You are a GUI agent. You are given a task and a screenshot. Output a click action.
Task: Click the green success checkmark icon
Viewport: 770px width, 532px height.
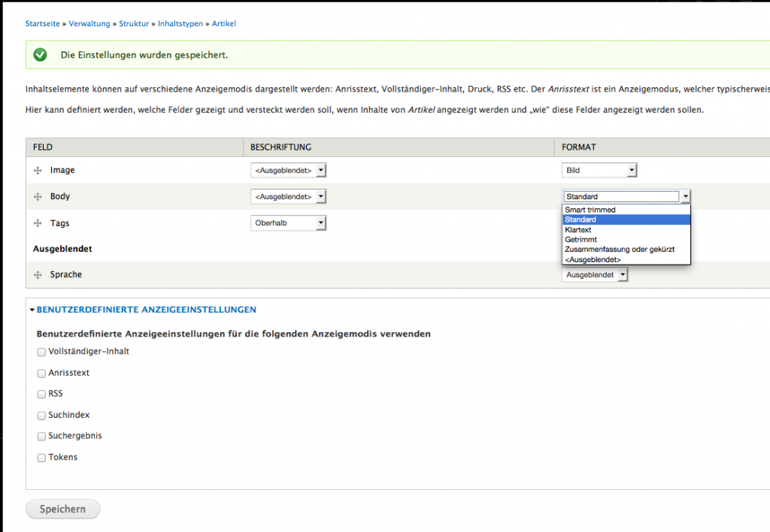41,55
